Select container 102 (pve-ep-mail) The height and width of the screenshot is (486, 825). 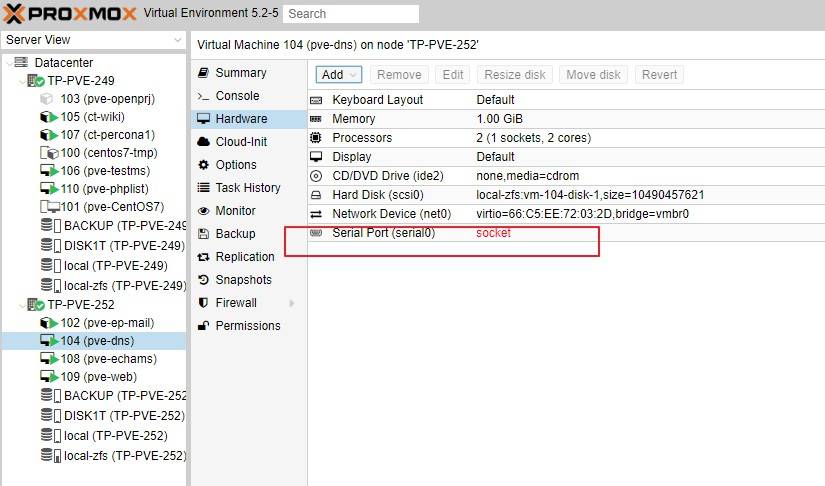107,323
